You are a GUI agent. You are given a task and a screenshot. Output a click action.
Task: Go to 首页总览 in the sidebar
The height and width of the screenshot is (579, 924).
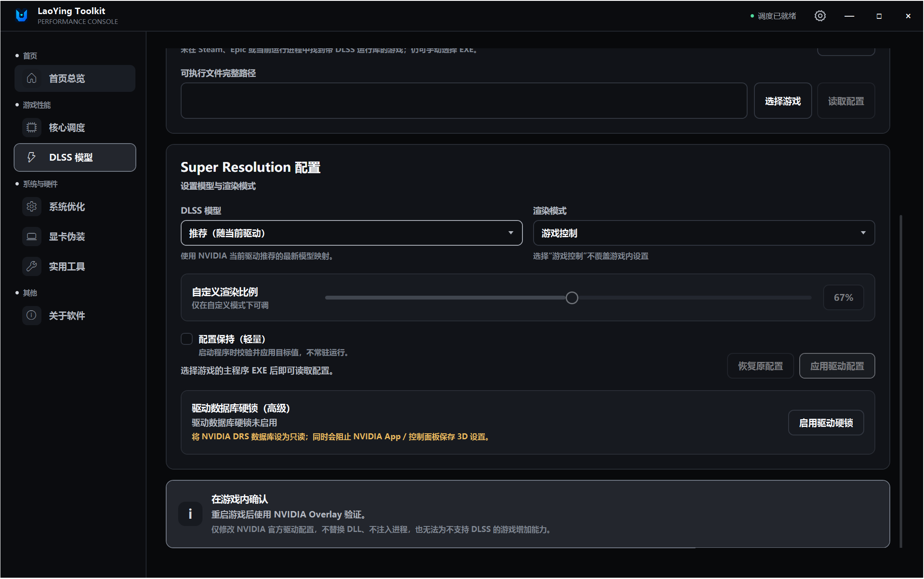(75, 78)
